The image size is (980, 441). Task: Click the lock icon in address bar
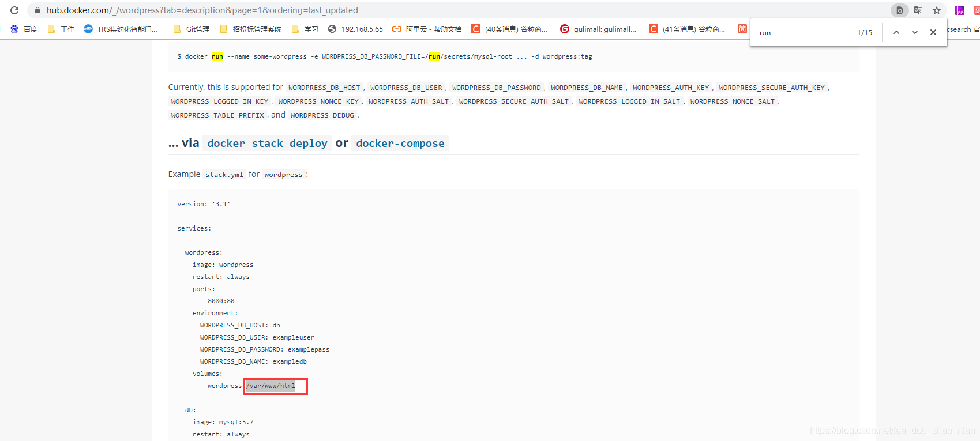coord(37,10)
